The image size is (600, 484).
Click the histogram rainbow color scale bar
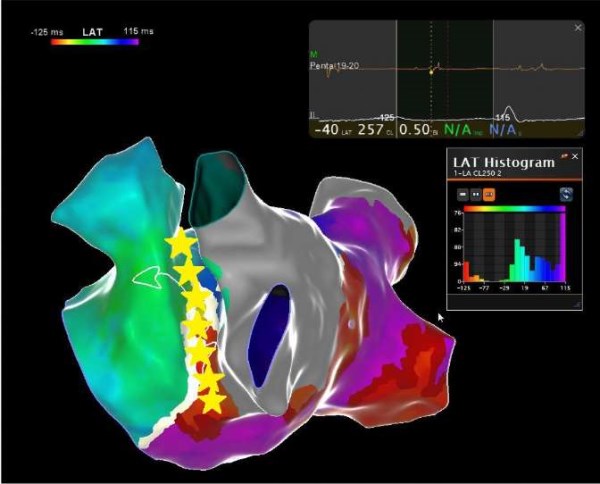(x=514, y=209)
